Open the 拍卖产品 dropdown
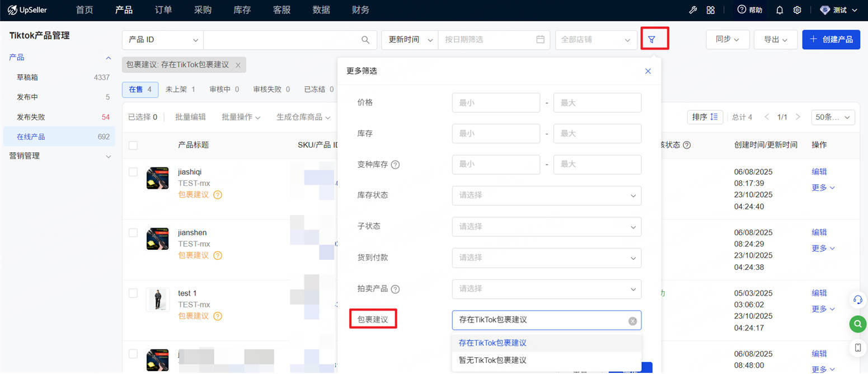This screenshot has height=374, width=868. pyautogui.click(x=547, y=289)
